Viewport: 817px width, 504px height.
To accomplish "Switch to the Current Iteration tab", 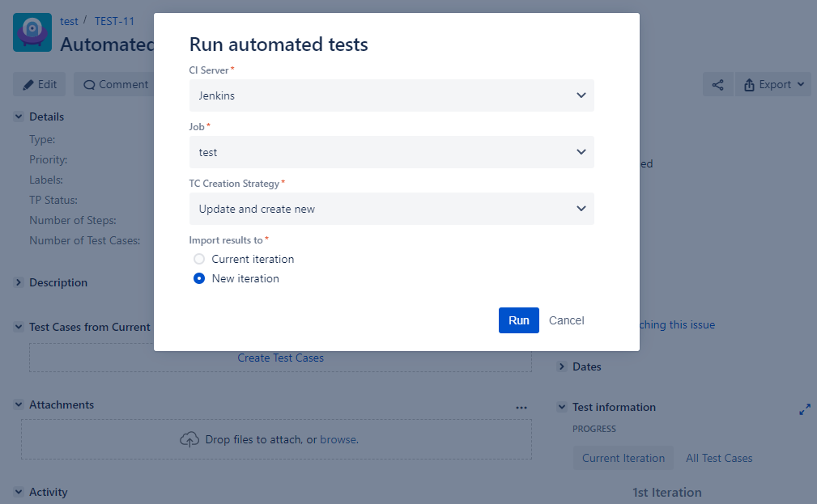I will tap(623, 458).
